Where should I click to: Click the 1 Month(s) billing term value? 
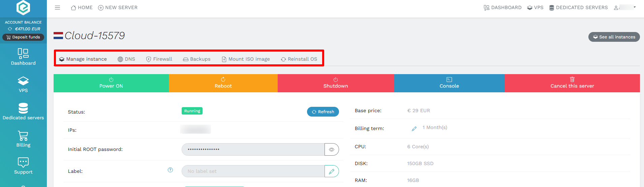pos(435,127)
